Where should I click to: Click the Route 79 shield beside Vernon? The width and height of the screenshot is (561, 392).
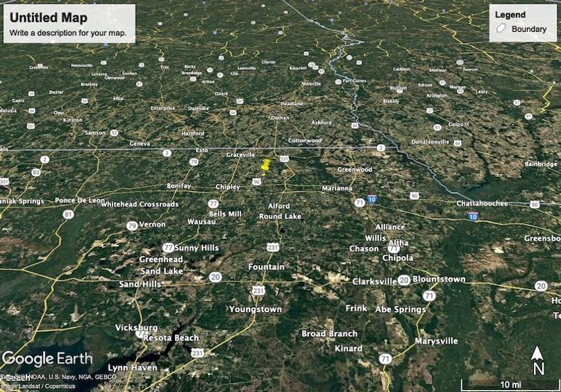coord(132,226)
